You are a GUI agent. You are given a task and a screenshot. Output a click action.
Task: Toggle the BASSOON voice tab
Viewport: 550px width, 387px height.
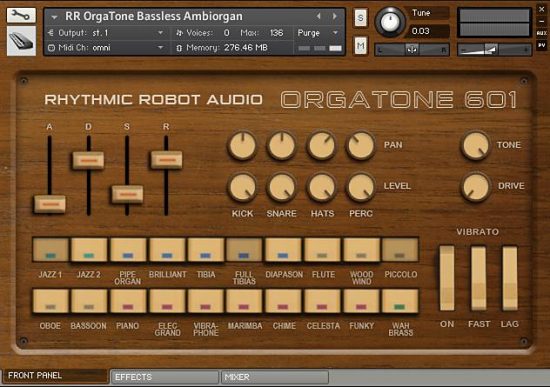[89, 301]
